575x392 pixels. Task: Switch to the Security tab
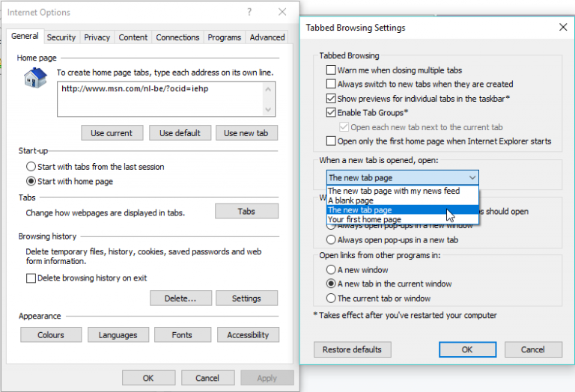click(x=61, y=37)
